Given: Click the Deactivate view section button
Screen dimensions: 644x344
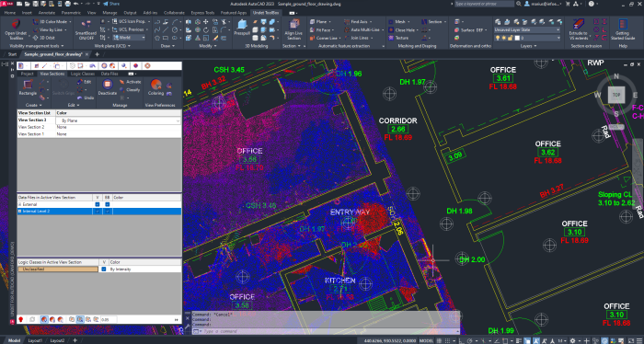Looking at the screenshot, I should 108,87.
